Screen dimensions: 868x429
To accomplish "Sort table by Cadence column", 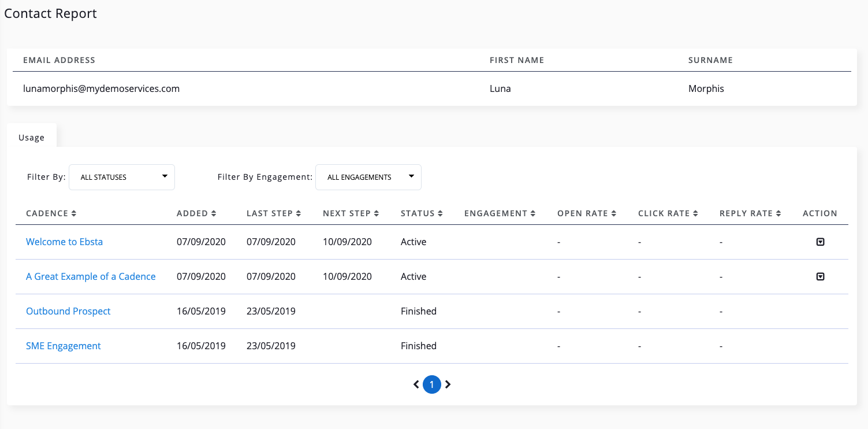I will coord(51,213).
